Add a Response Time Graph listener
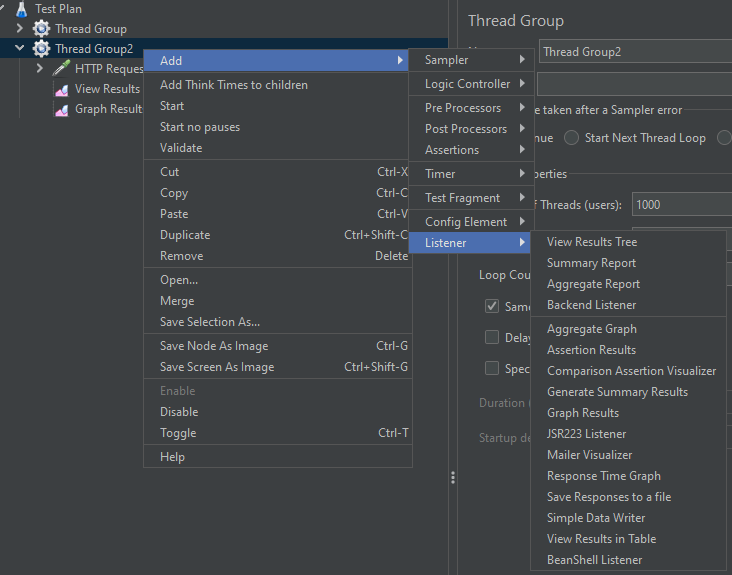 tap(628, 476)
